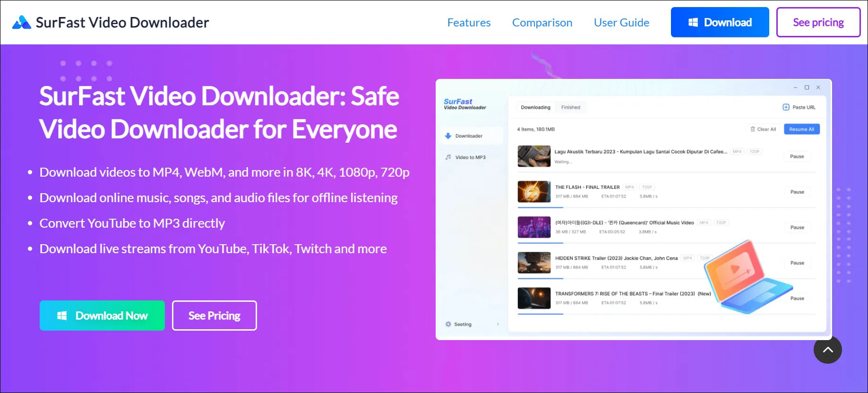Click the See pricing header button
Screen dimensions: 868x393
818,22
